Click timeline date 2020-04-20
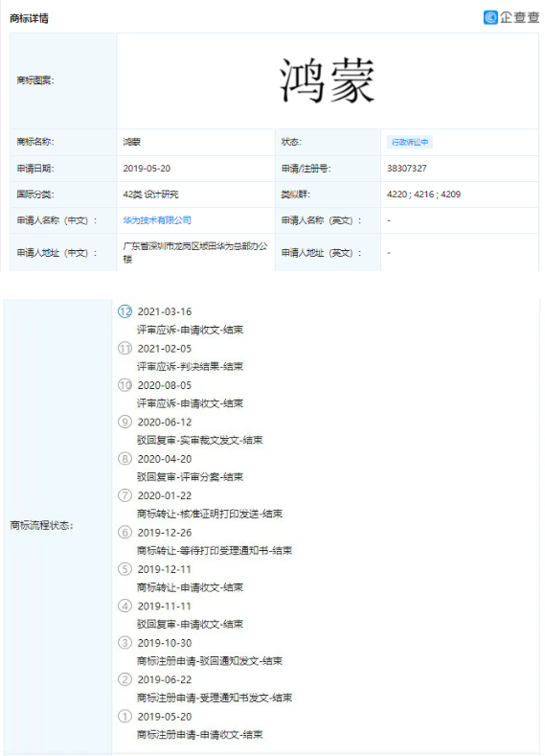545x756 pixels. click(165, 459)
